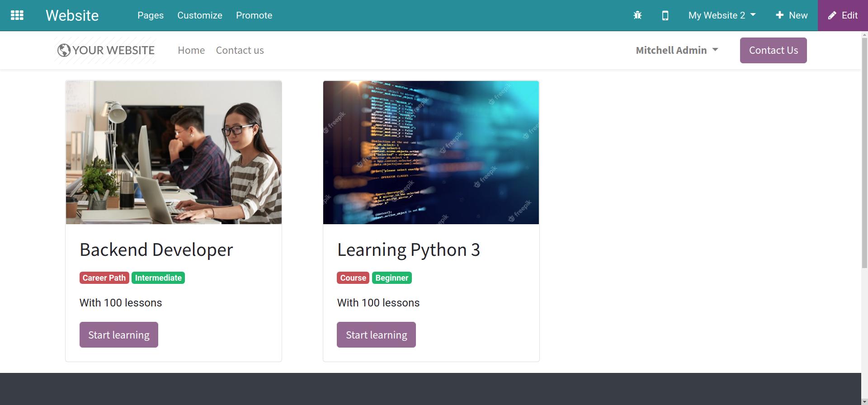The width and height of the screenshot is (868, 405).
Task: Expand My Website 2 dropdown
Action: [722, 15]
